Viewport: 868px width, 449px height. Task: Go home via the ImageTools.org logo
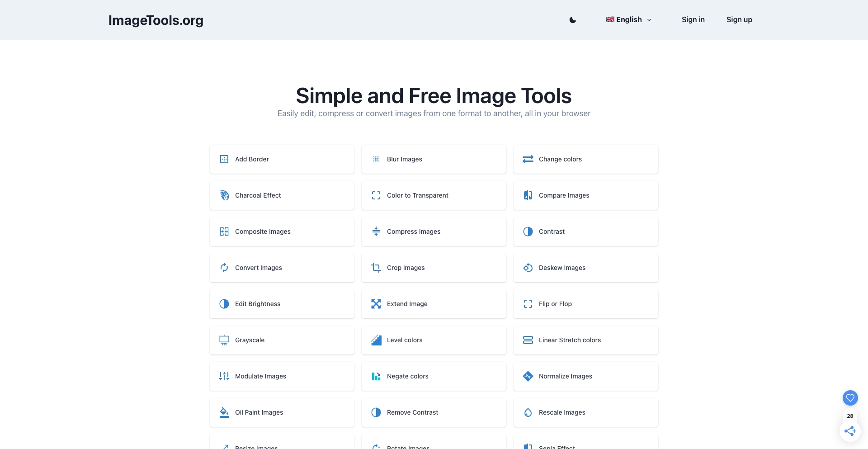coord(156,20)
